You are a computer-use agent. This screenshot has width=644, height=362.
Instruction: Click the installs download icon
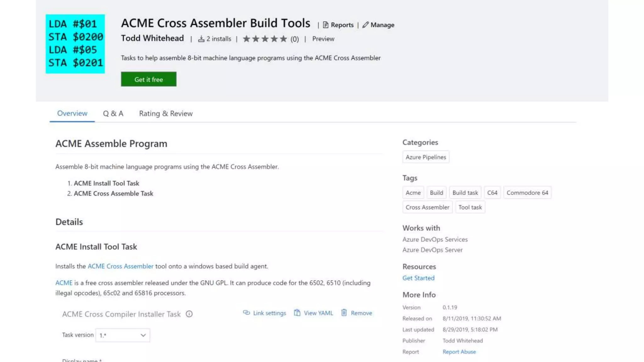pos(201,39)
